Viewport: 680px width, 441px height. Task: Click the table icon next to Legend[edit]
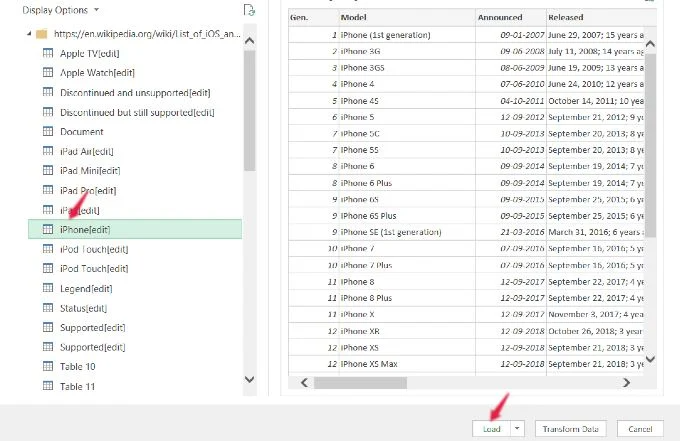click(47, 288)
